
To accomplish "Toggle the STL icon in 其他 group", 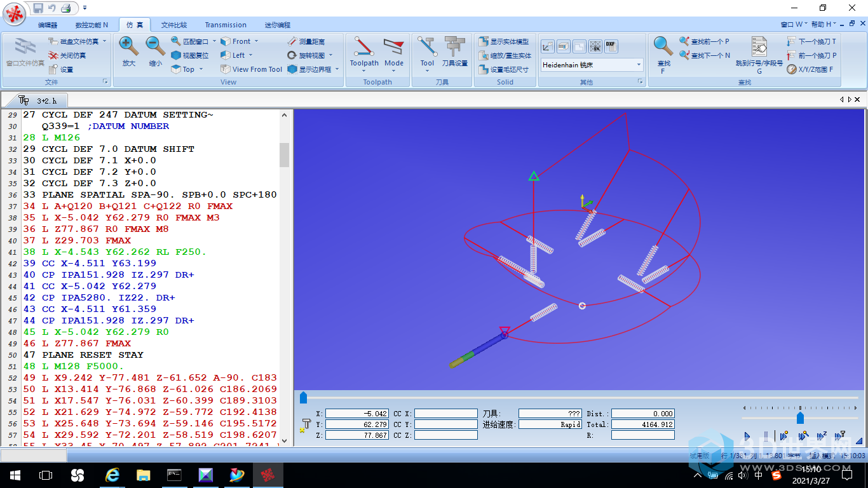I will point(595,46).
